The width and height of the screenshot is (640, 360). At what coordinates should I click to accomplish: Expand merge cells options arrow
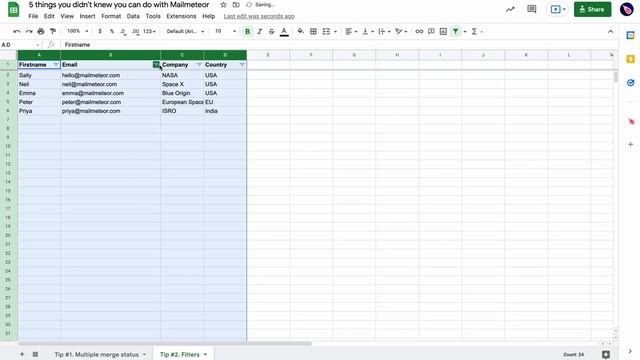point(336,31)
